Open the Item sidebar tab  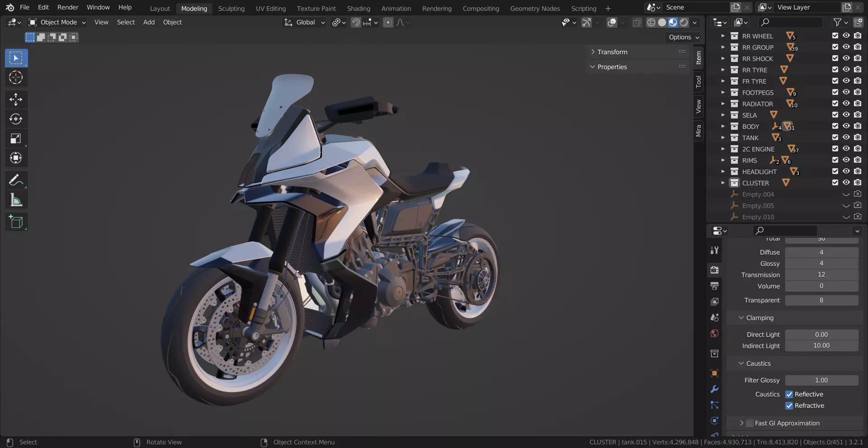pos(698,58)
